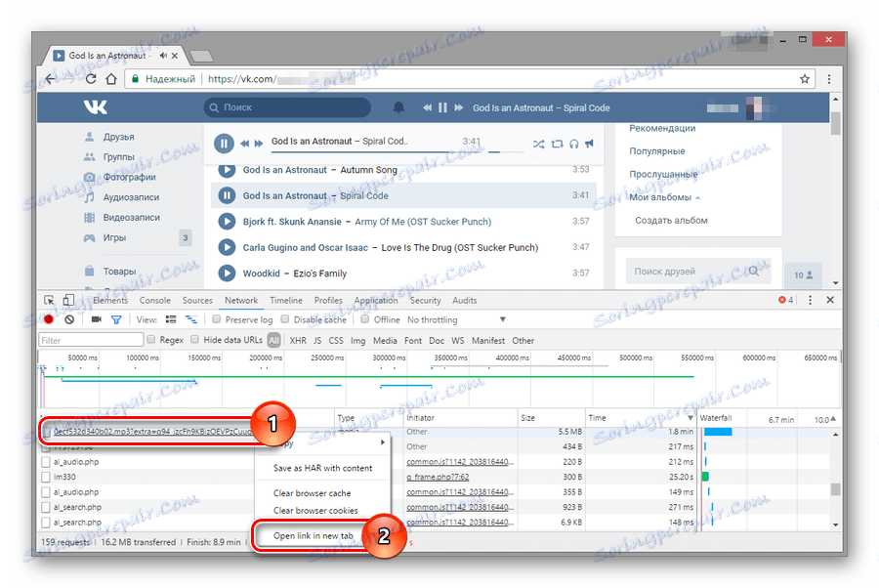The height and width of the screenshot is (588, 879).
Task: Open browser home page icon
Action: coord(111,79)
